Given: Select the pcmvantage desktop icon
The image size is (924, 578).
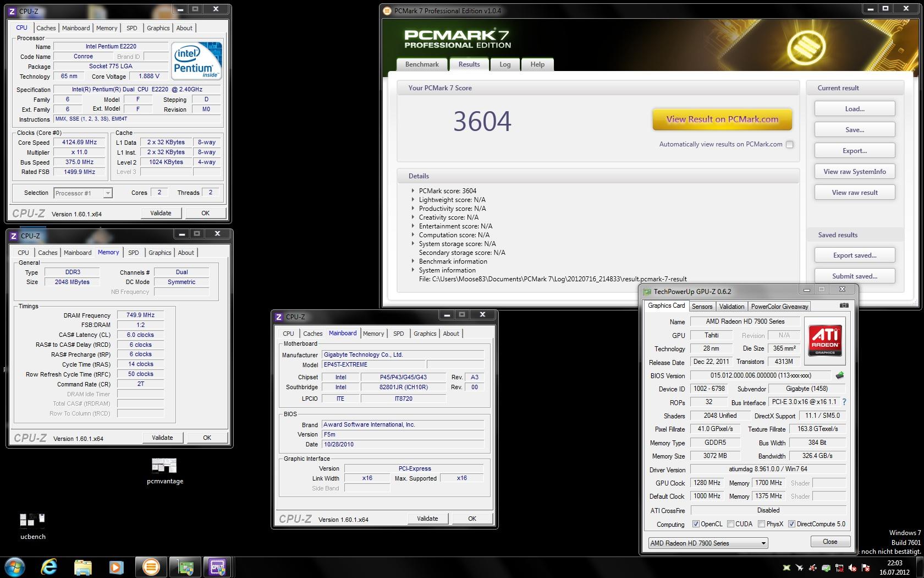Looking at the screenshot, I should coord(164,471).
